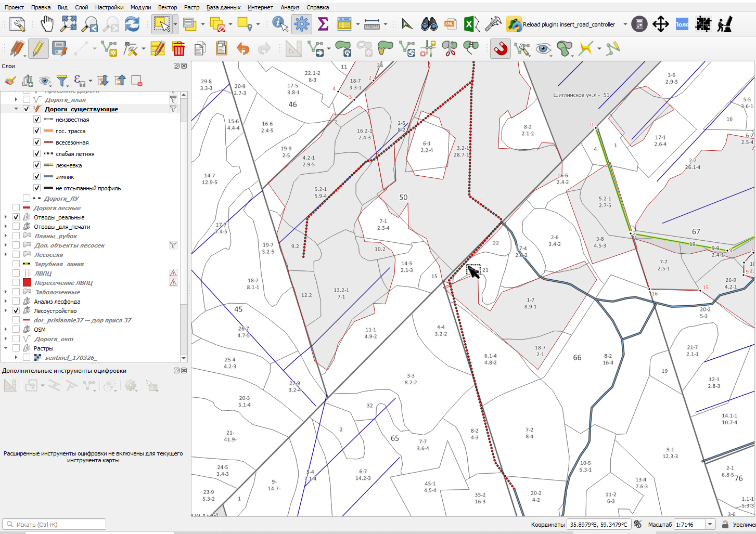Click the red Delete Selected trash icon
The image size is (756, 534).
coord(178,48)
